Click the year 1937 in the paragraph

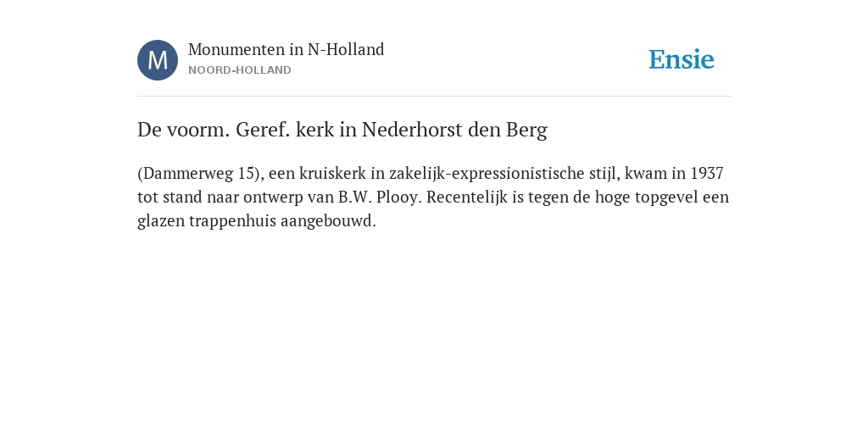(x=706, y=173)
